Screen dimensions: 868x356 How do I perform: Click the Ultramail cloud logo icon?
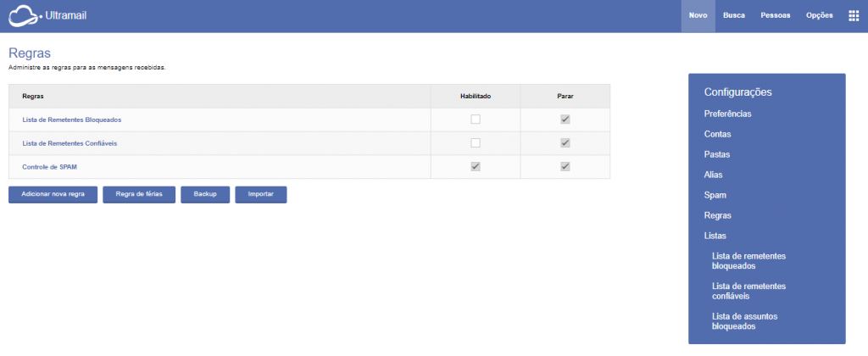tap(24, 15)
